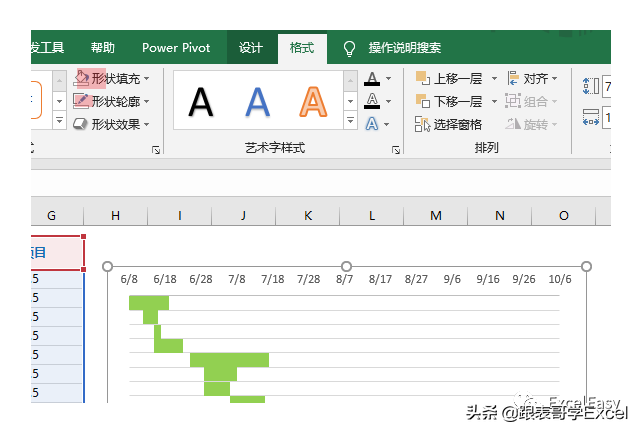The height and width of the screenshot is (433, 640).
Task: Open the 对齐 align menu
Action: [532, 78]
